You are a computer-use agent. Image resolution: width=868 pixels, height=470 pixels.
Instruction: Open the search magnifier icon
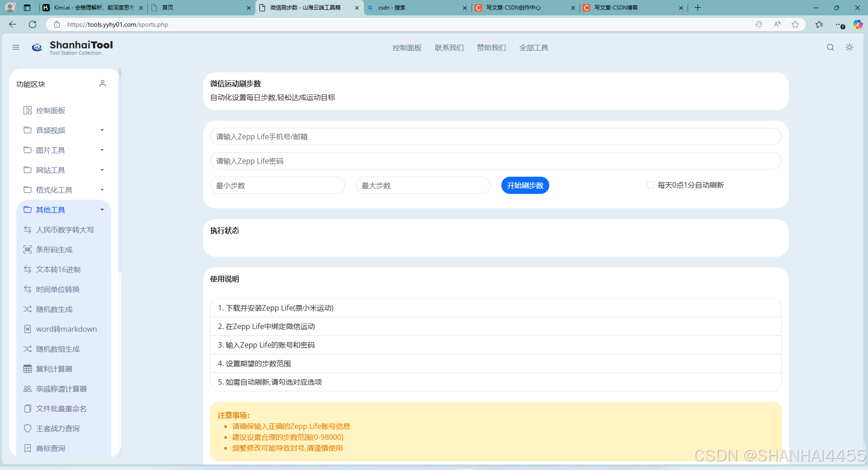pos(830,47)
